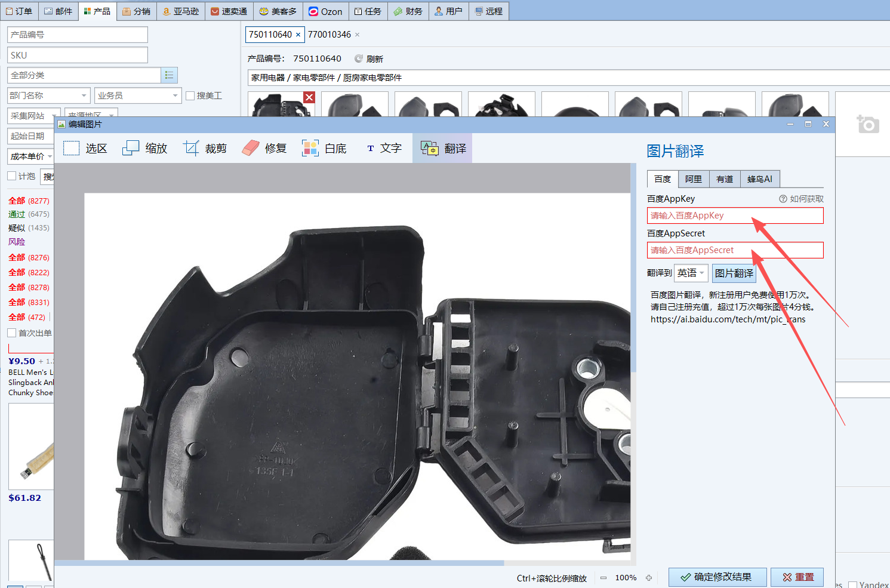
Task: Click the vertical scrollbar of image canvas
Action: (633, 269)
